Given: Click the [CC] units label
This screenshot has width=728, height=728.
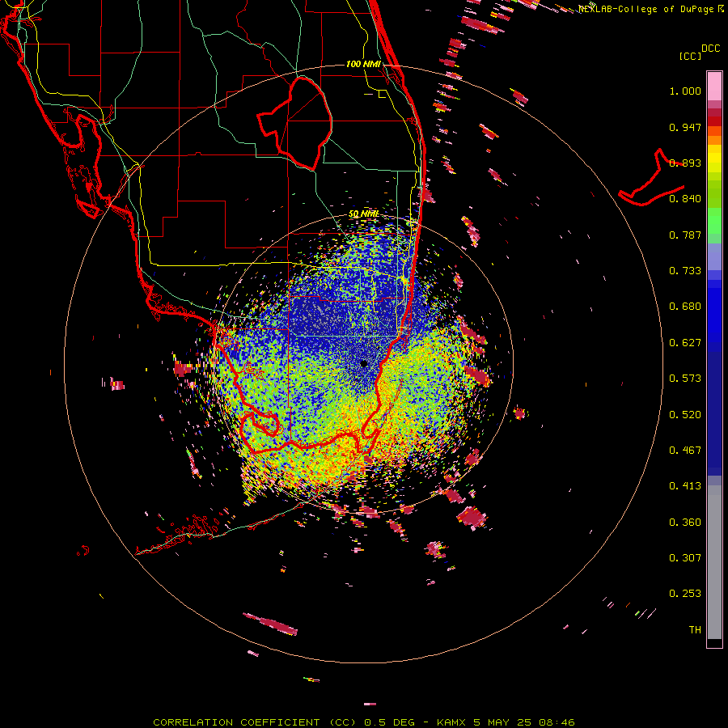Looking at the screenshot, I should (690, 56).
